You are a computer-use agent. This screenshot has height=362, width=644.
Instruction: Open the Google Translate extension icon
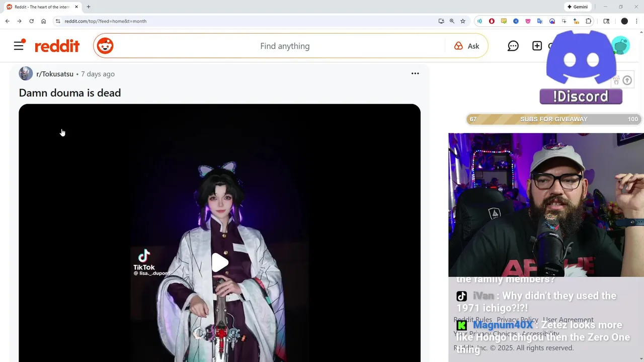click(x=540, y=21)
